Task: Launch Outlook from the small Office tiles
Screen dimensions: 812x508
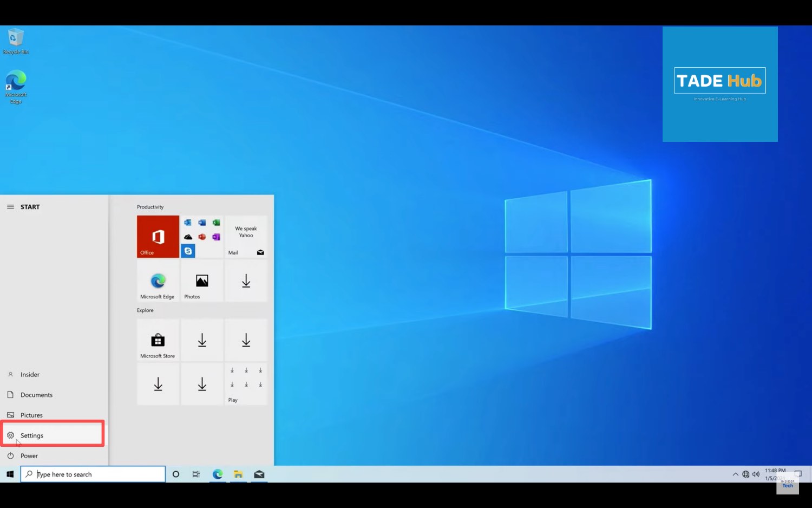Action: tap(188, 223)
